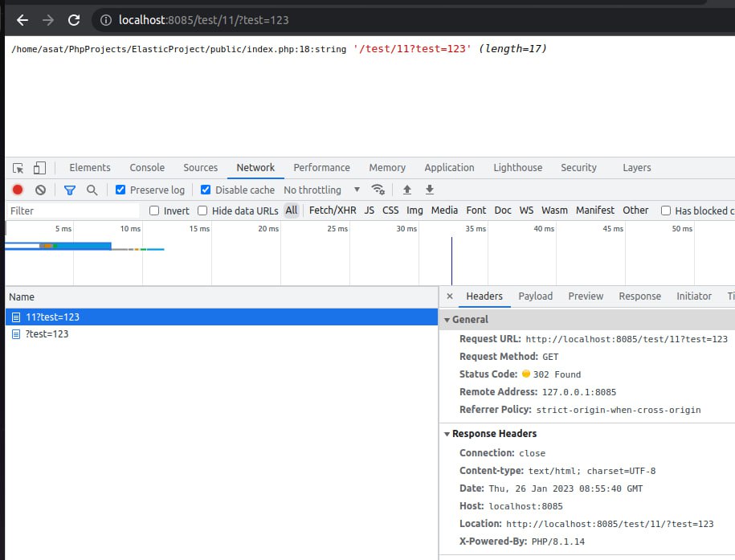Close the request details pane
The image size is (735, 560).
(450, 296)
